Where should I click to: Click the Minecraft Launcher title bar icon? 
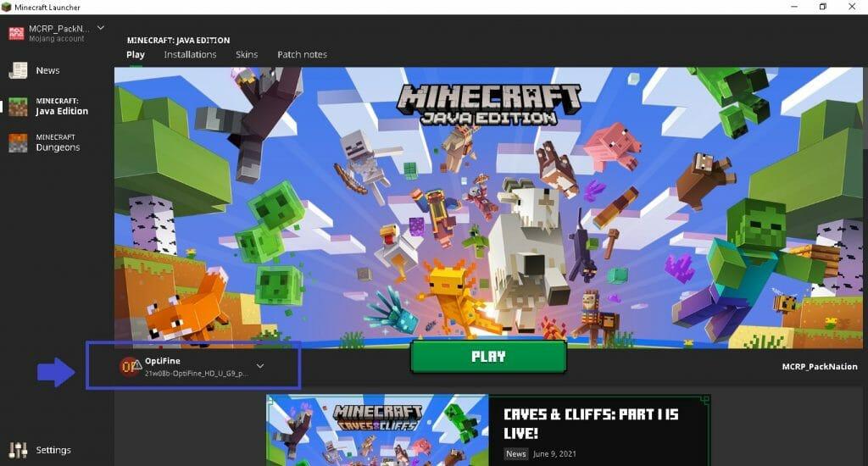click(x=6, y=7)
